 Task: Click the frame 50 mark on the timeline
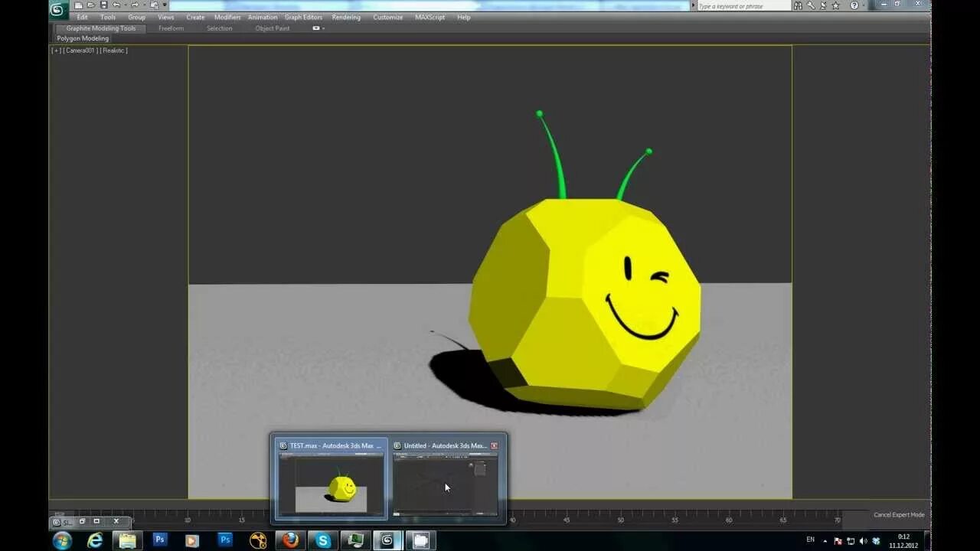(x=621, y=520)
